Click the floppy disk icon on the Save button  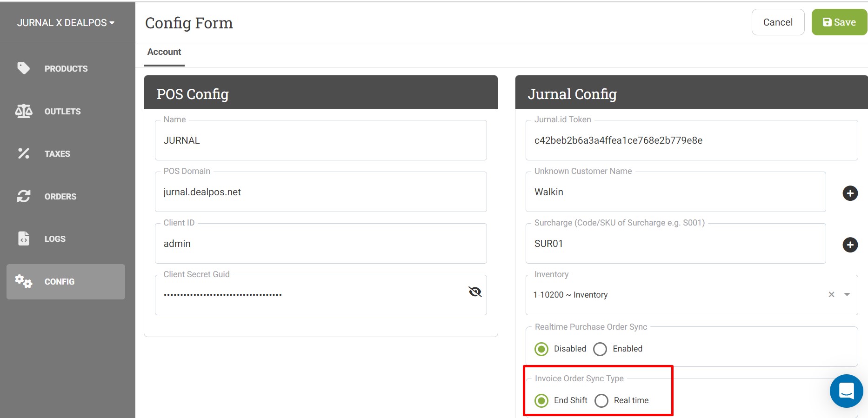[827, 22]
